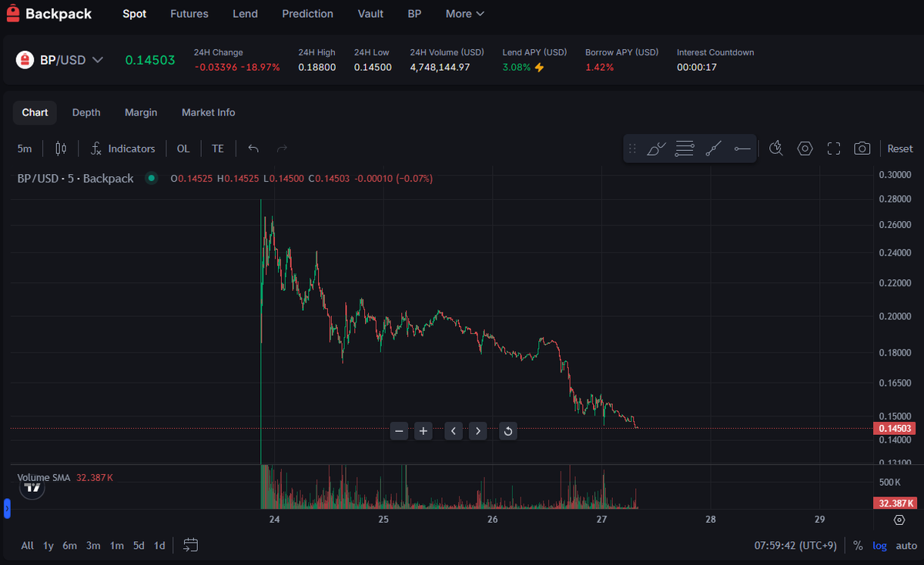Zoom in the chart with plus button
924x565 pixels.
423,431
